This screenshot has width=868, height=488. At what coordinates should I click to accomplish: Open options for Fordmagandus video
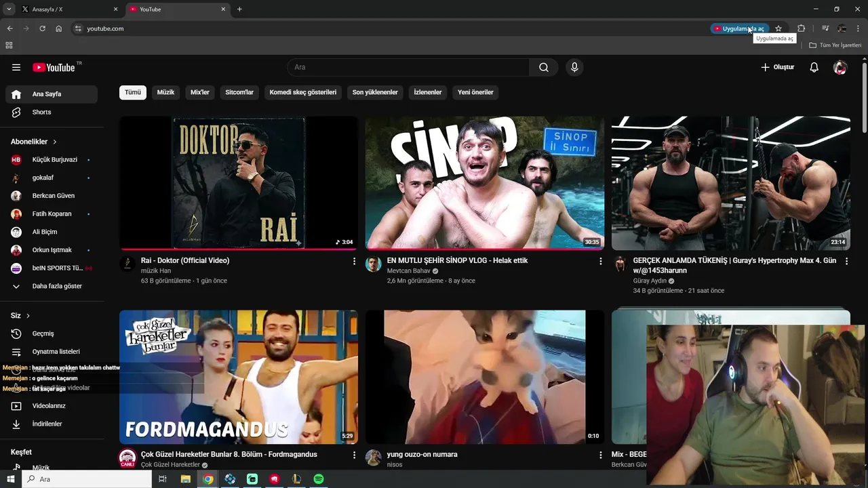354,455
